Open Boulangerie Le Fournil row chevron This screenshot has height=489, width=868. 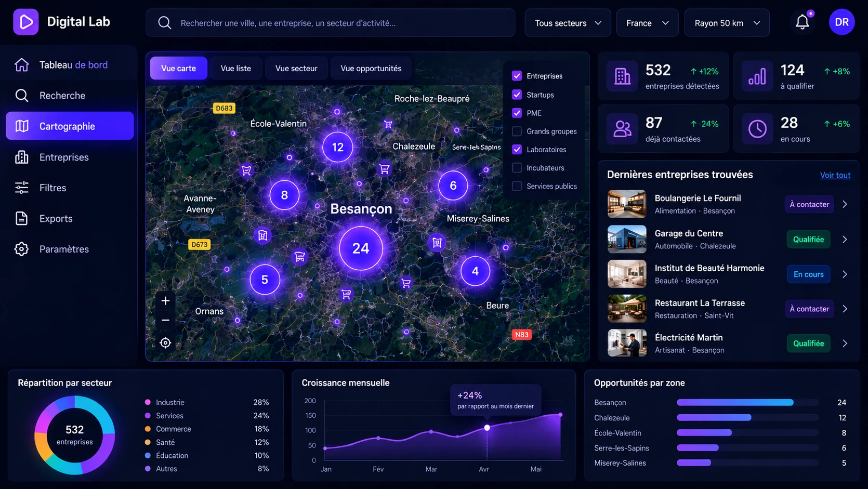(x=845, y=204)
